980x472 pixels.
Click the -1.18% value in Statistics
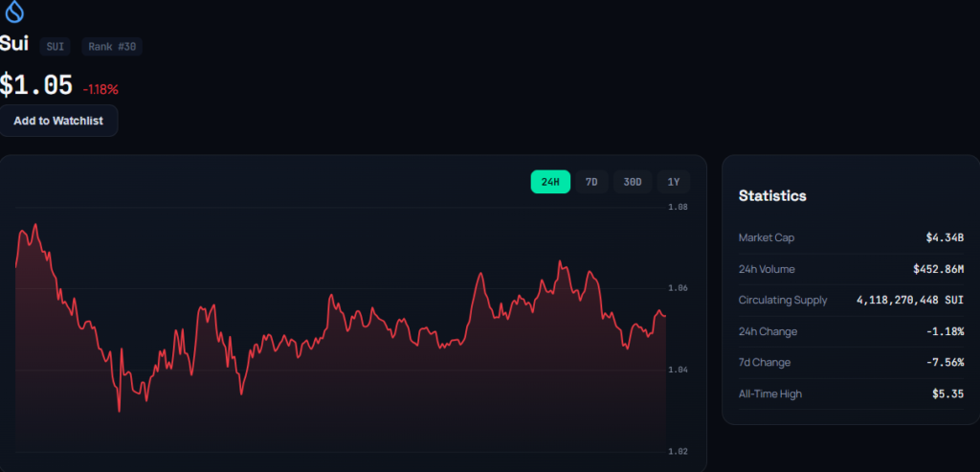point(945,331)
